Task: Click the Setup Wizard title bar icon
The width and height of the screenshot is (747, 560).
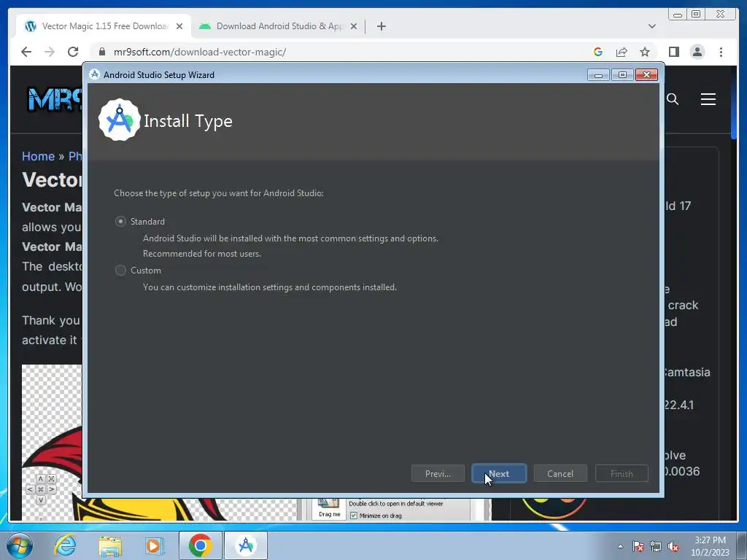Action: pyautogui.click(x=94, y=74)
